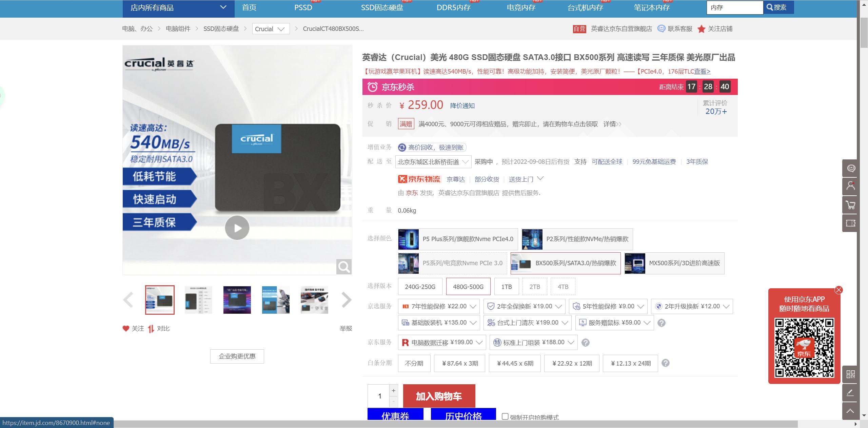Open the delivery address dropdown
The width and height of the screenshot is (868, 428).
[x=433, y=162]
